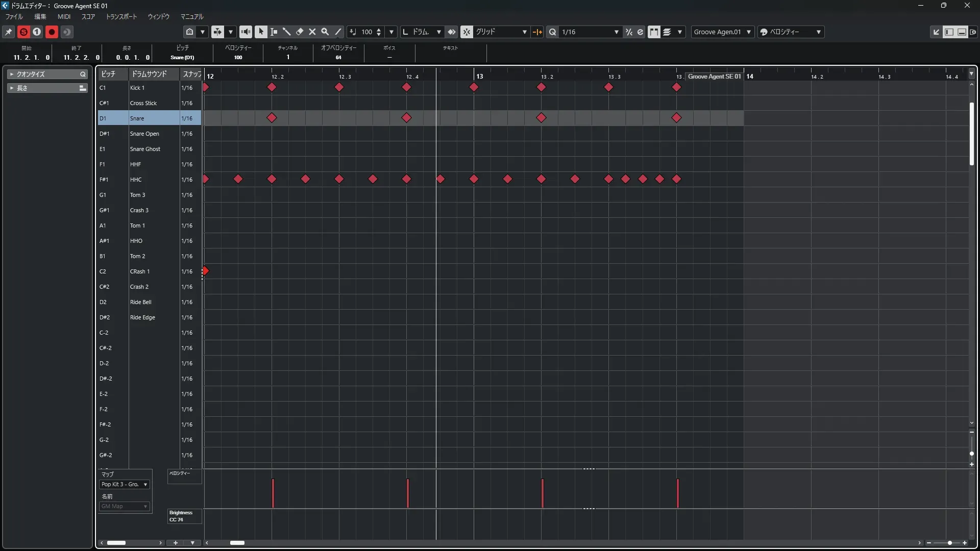This screenshot has width=980, height=551.
Task: Click the pin icon in toolbar
Action: [x=9, y=32]
